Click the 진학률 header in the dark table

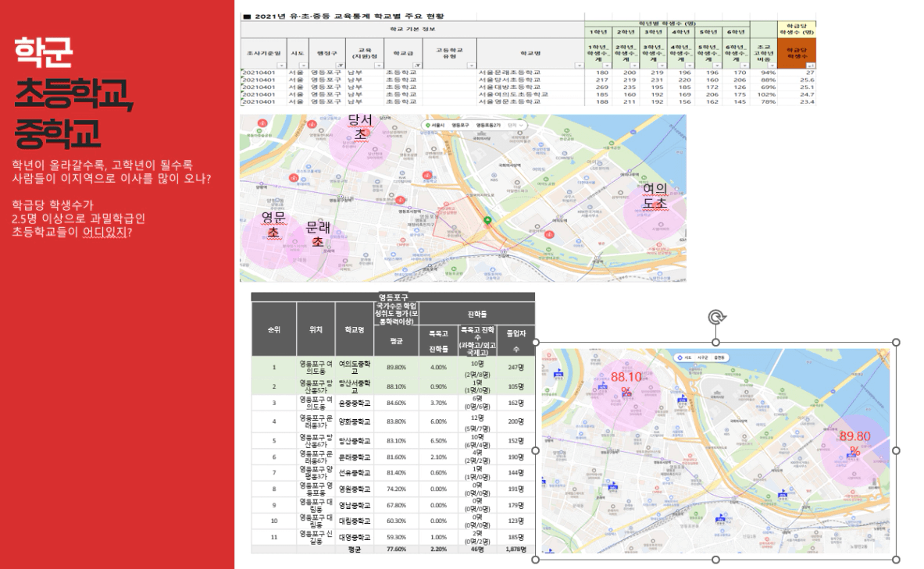point(476,314)
